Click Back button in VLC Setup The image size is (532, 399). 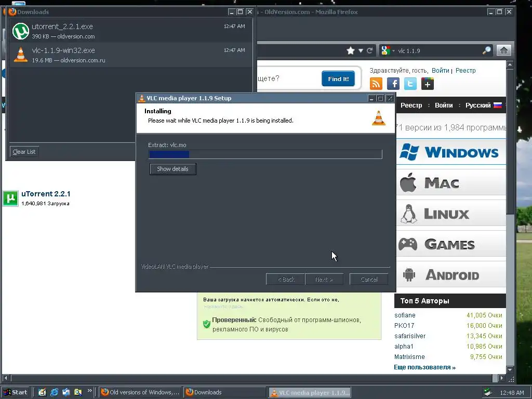click(286, 279)
